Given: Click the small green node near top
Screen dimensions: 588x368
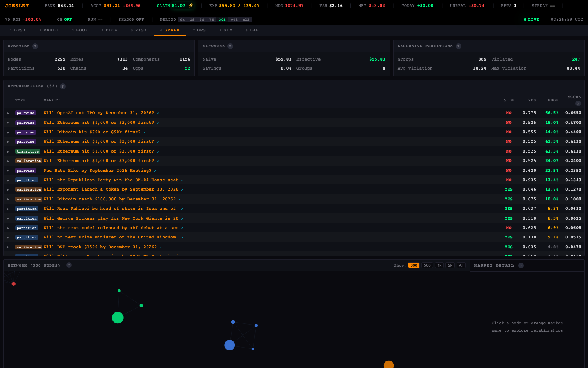Looking at the screenshot, I should pyautogui.click(x=119, y=291).
